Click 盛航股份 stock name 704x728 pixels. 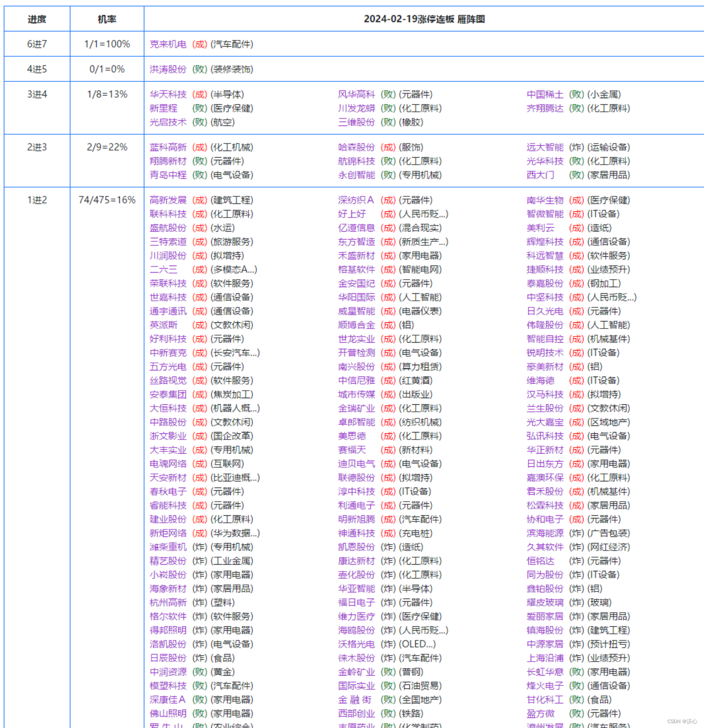(x=168, y=228)
